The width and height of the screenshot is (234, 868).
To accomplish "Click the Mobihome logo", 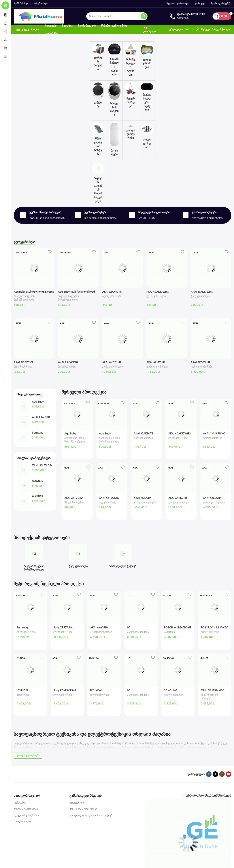I will pos(39,16).
